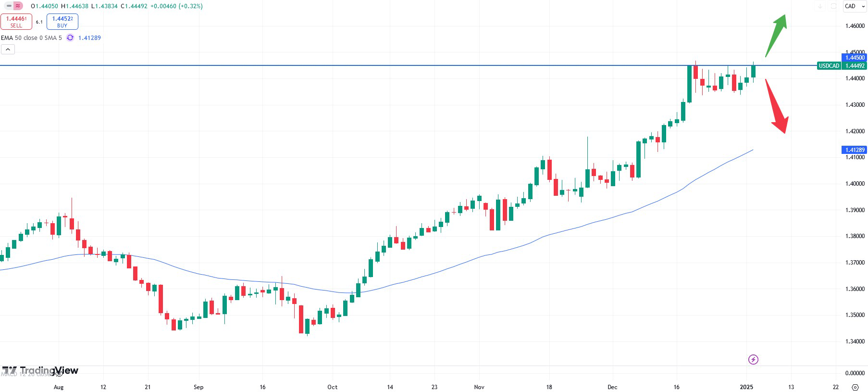
Task: Click the faint square icon beside CAD
Action: (834, 6)
